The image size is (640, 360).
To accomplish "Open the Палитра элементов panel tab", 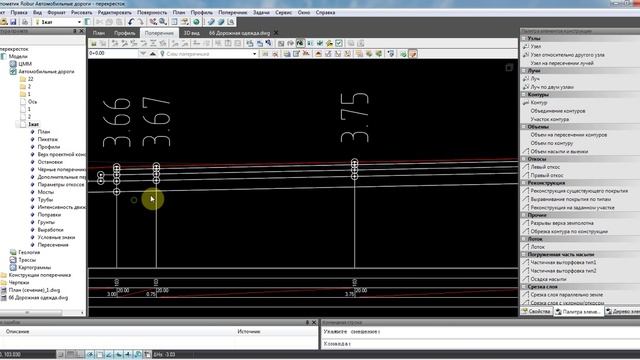I will (578, 312).
